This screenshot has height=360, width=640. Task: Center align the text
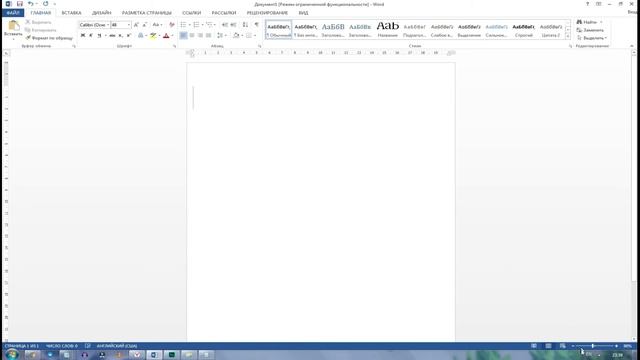tap(192, 36)
